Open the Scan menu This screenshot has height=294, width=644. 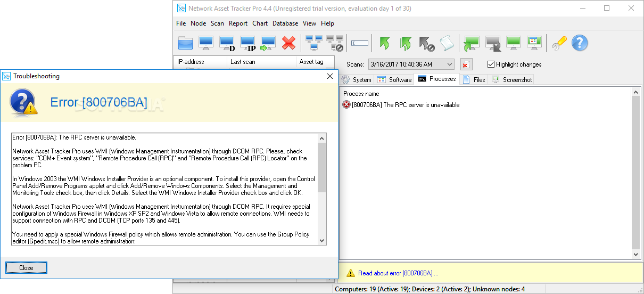coord(217,23)
